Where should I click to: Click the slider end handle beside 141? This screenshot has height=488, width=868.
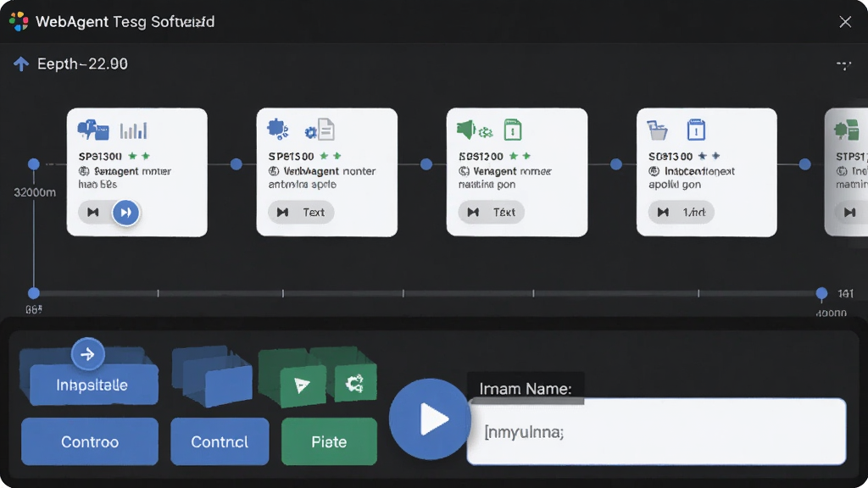pos(821,293)
